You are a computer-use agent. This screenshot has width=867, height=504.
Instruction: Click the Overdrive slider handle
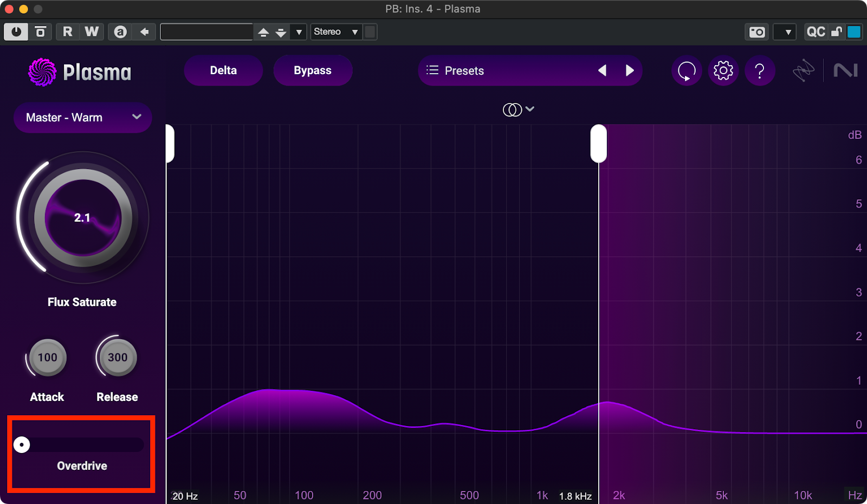click(22, 445)
